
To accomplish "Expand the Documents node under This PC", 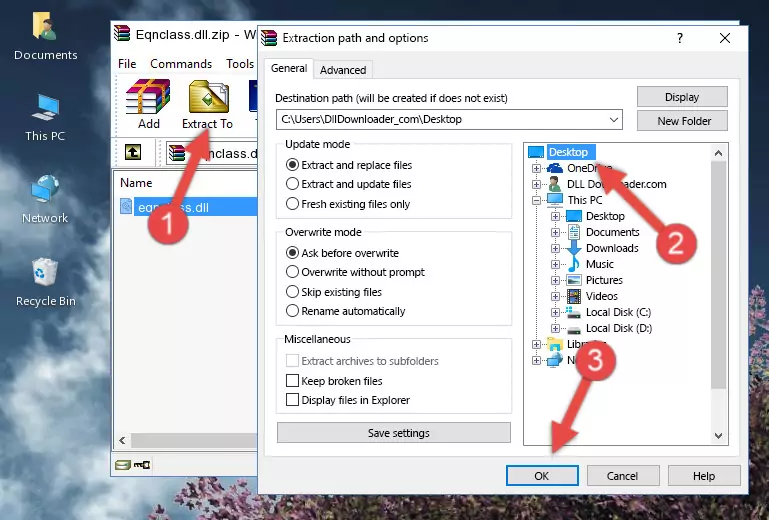I will click(555, 233).
